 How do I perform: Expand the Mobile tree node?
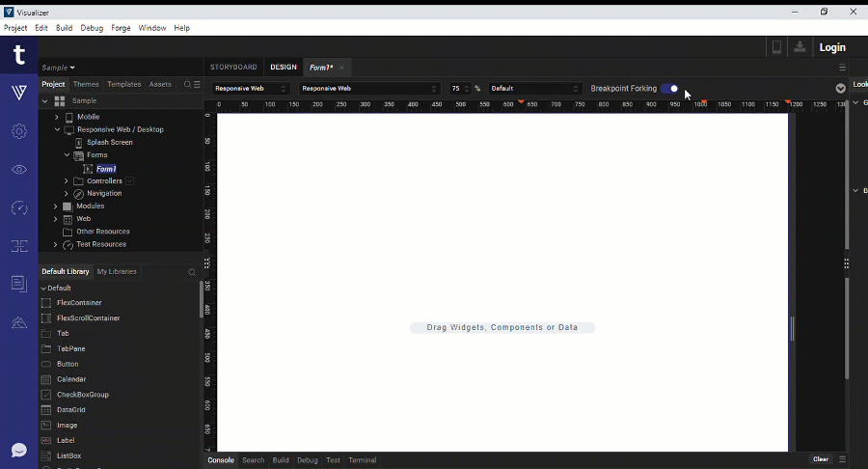(x=57, y=117)
